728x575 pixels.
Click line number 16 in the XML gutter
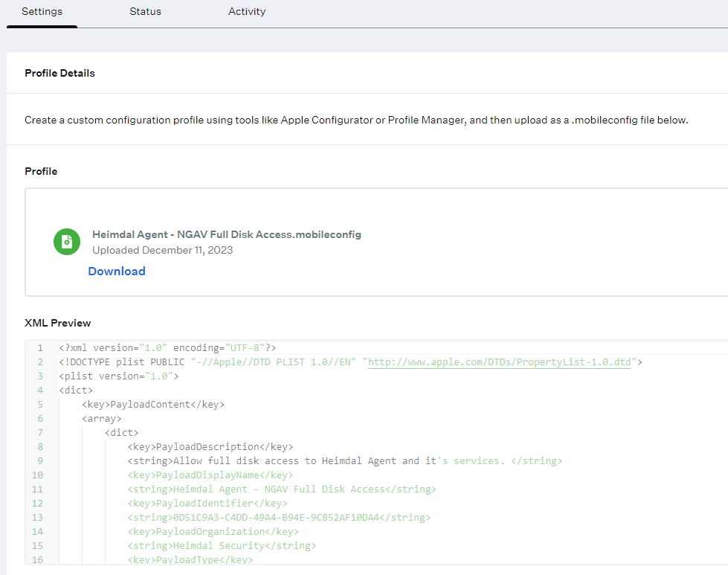(x=38, y=559)
